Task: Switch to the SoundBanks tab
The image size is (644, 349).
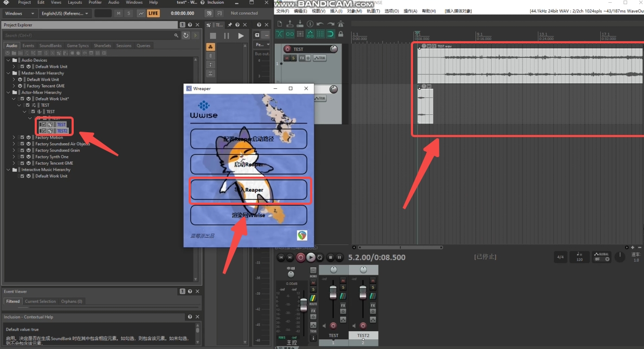Action: coord(50,46)
